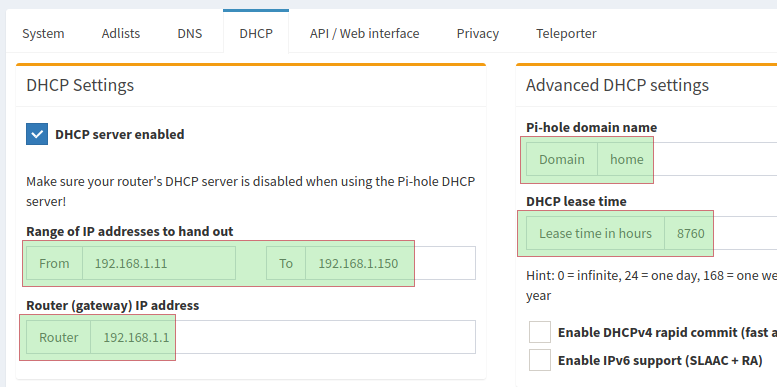777x387 pixels.
Task: Click the lease time hint text
Action: pos(652,285)
